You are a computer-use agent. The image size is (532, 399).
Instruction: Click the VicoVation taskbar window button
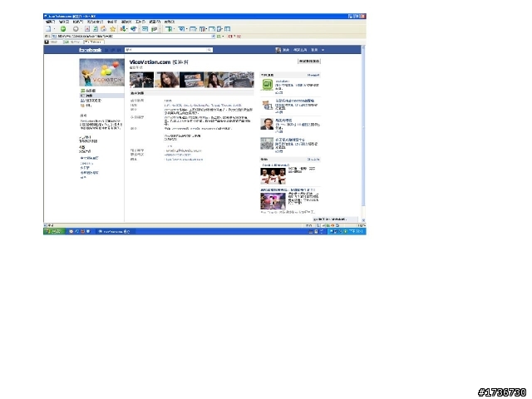tap(116, 231)
